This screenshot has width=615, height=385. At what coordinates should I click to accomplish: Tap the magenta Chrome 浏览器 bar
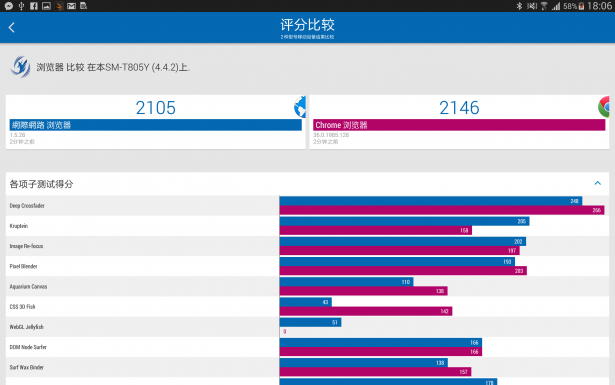point(459,125)
